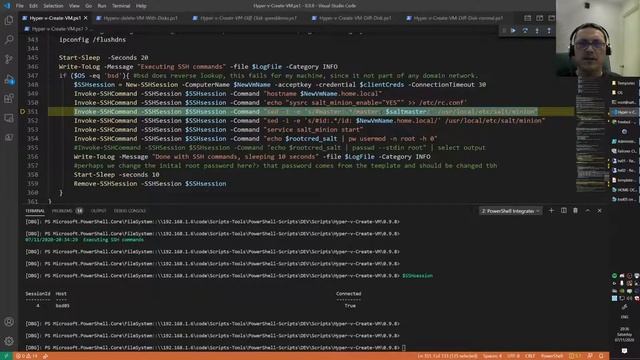Image resolution: width=640 pixels, height=360 pixels.
Task: Click the debug Step Into button
Action: point(537,31)
